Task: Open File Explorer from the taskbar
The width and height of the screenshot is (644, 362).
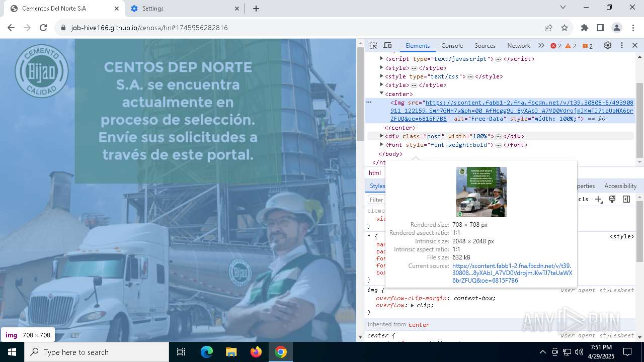Action: point(231,352)
